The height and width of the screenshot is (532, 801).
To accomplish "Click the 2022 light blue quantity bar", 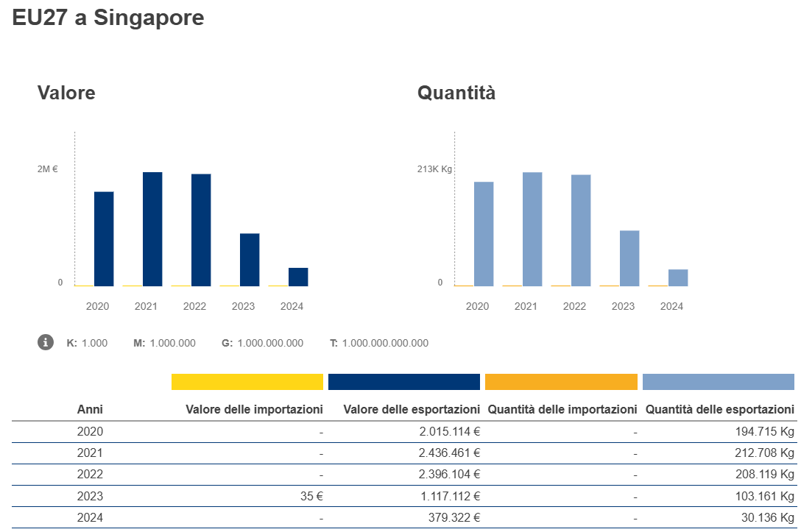I will pos(581,230).
